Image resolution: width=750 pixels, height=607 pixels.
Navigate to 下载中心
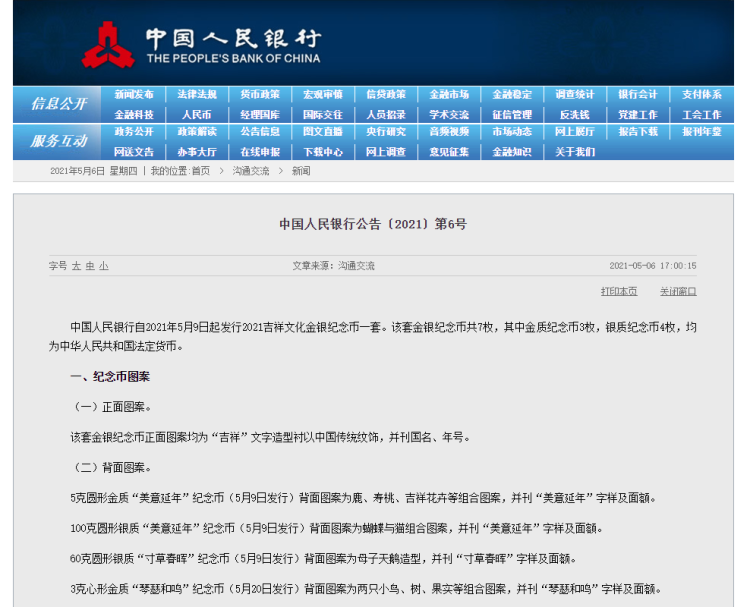point(323,152)
